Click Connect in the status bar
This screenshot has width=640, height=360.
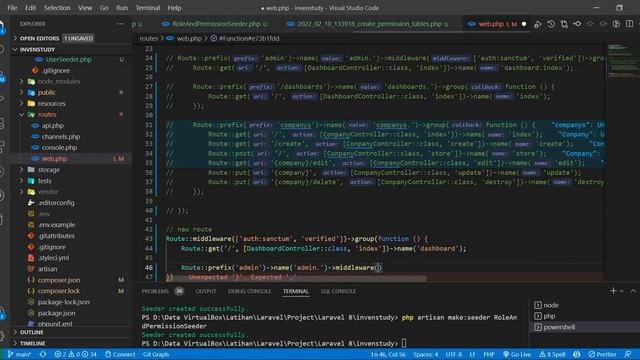(x=120, y=354)
